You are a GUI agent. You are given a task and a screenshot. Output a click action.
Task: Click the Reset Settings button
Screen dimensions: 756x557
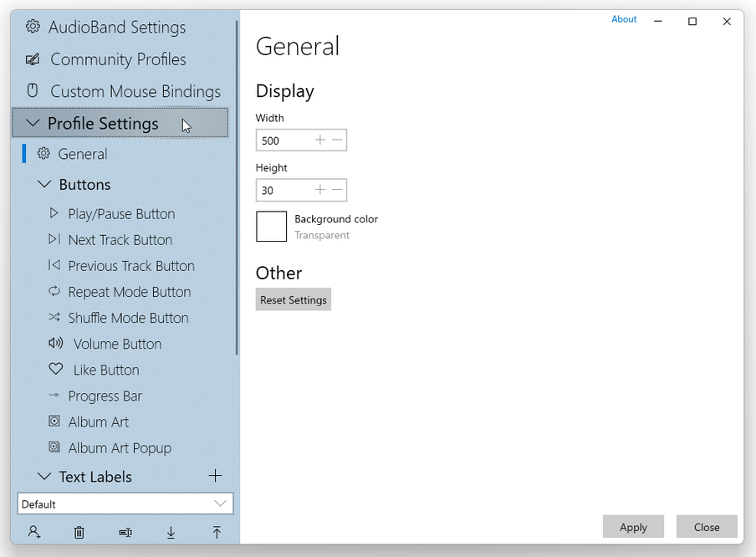click(x=294, y=299)
